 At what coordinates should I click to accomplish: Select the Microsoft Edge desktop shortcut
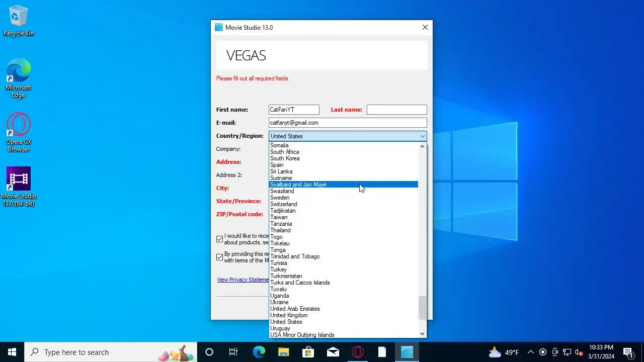(19, 78)
